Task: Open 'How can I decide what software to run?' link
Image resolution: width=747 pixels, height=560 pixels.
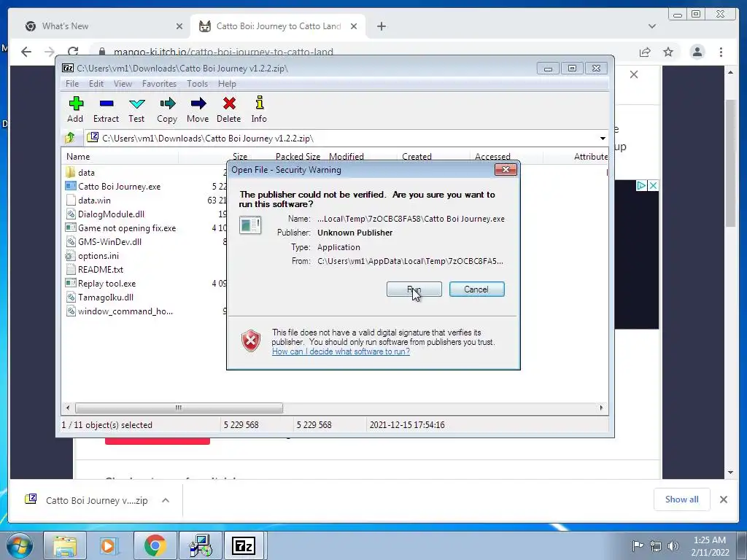Action: pyautogui.click(x=341, y=351)
